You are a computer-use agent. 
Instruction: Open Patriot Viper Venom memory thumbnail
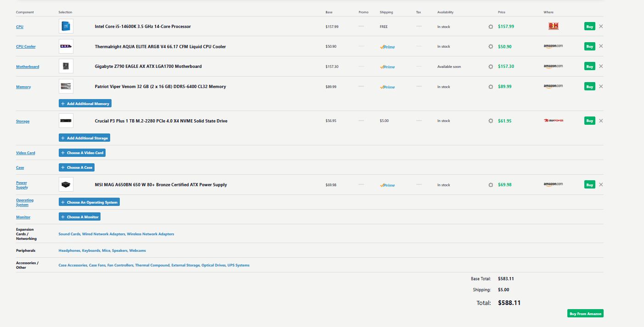tap(66, 86)
